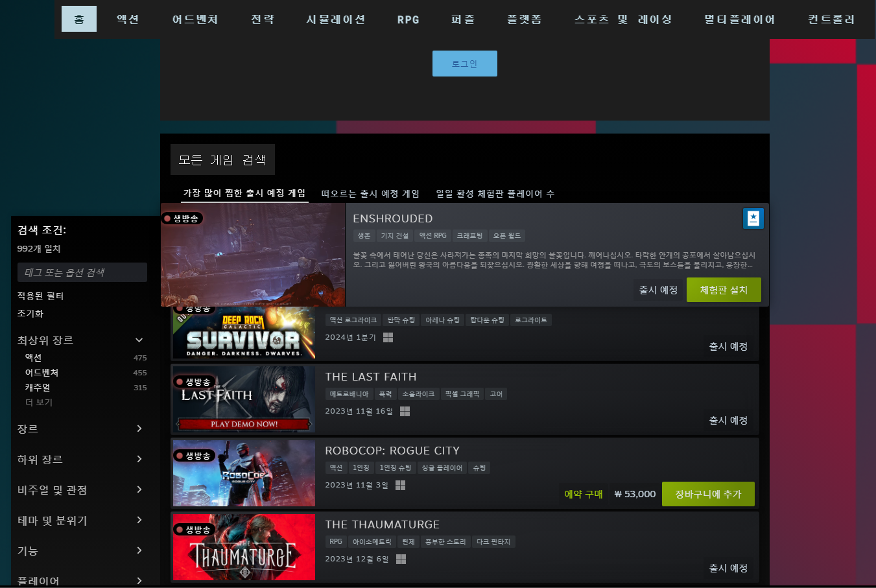Open The Thaumaturge game thumbnail
Viewport: 876px width, 588px height.
(x=244, y=547)
